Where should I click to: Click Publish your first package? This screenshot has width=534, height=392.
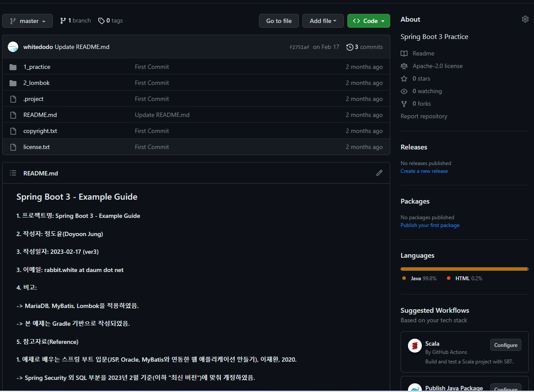click(x=430, y=225)
